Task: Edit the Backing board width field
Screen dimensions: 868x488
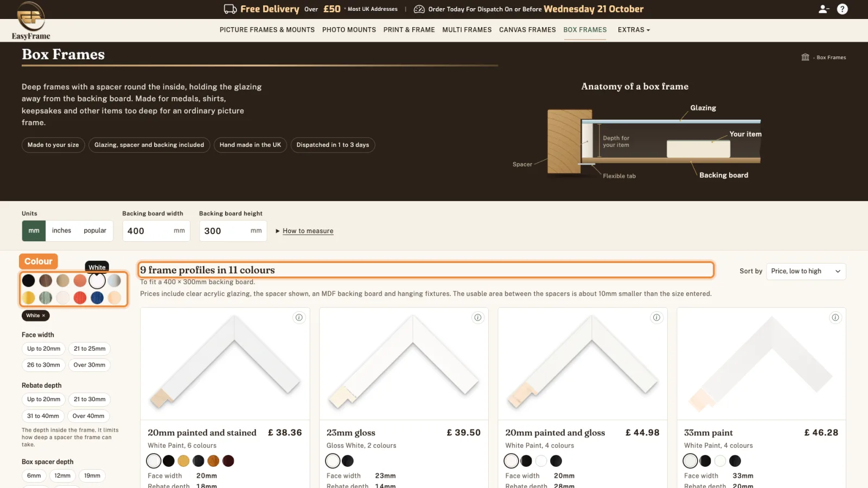Action: tap(156, 231)
